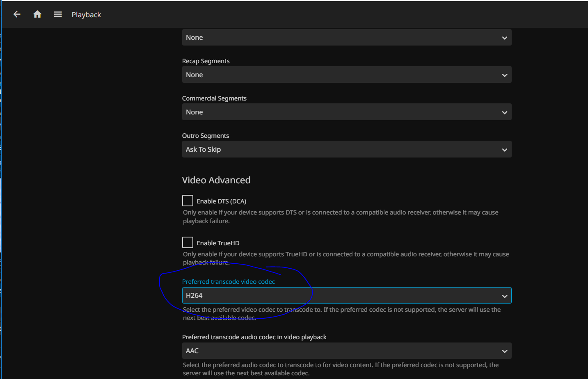The height and width of the screenshot is (379, 588).
Task: Click the 'Enable DTS (DCA)' label text
Action: pyautogui.click(x=221, y=201)
